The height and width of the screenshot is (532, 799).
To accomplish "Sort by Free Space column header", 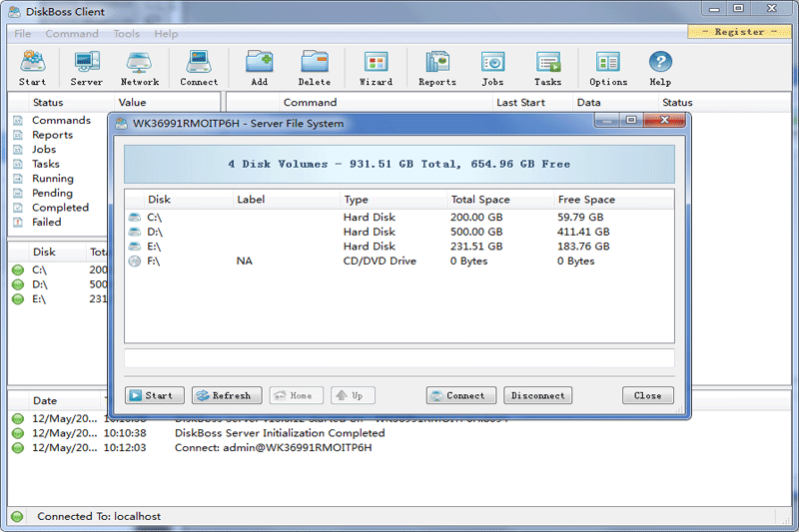I will coord(585,200).
